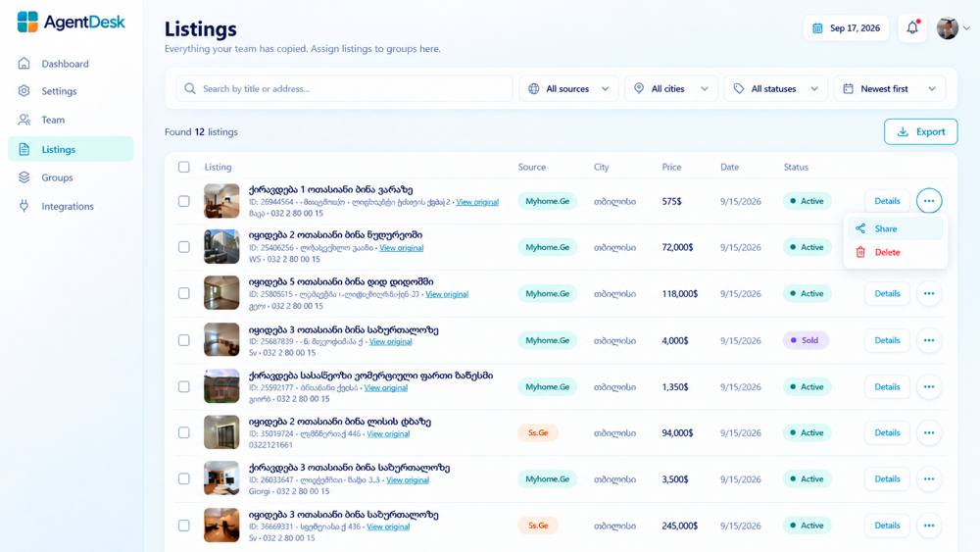Open more options for the 4,000$ listing
This screenshot has height=552, width=980.
(x=929, y=340)
